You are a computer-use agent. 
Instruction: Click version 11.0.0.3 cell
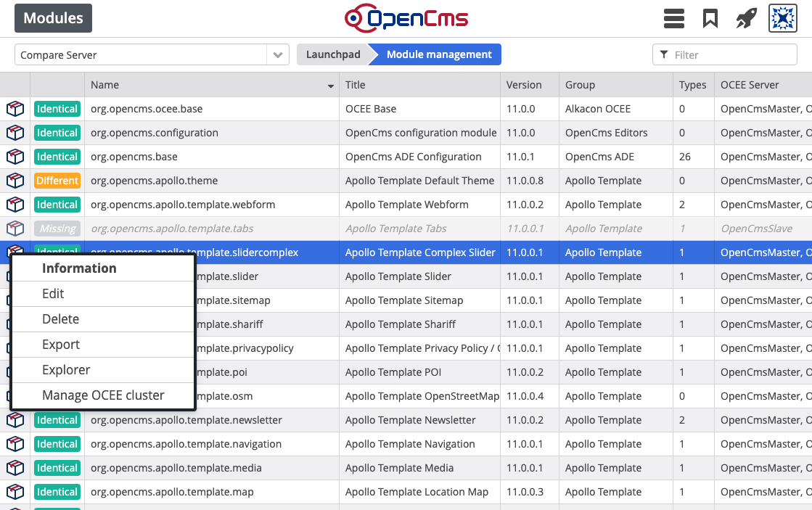click(x=529, y=492)
